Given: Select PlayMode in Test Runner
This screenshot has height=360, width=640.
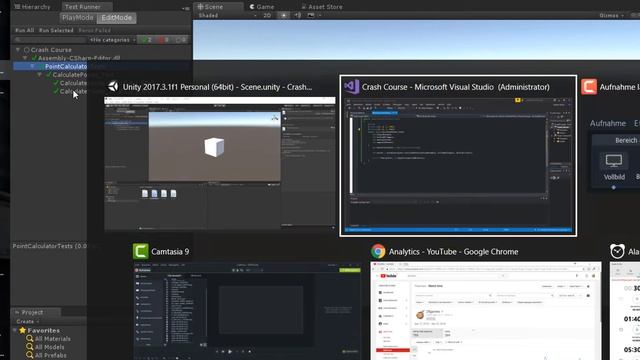Looking at the screenshot, I should coord(78,18).
